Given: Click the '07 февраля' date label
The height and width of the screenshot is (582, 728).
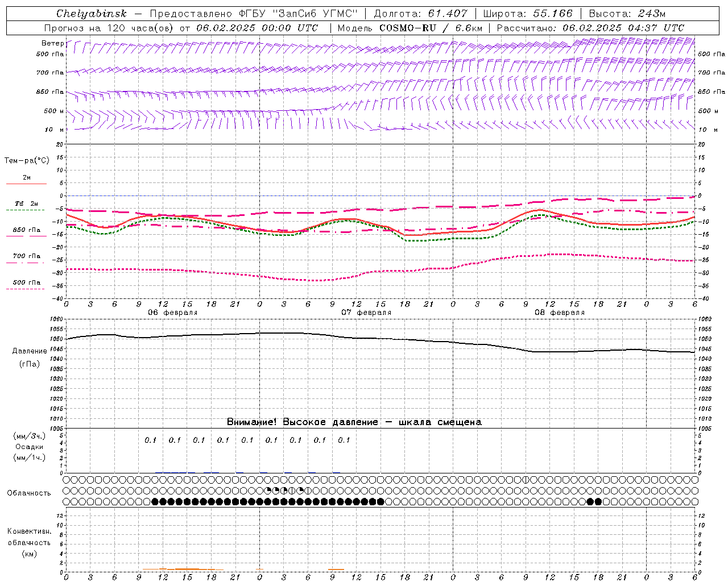Looking at the screenshot, I should tap(366, 313).
